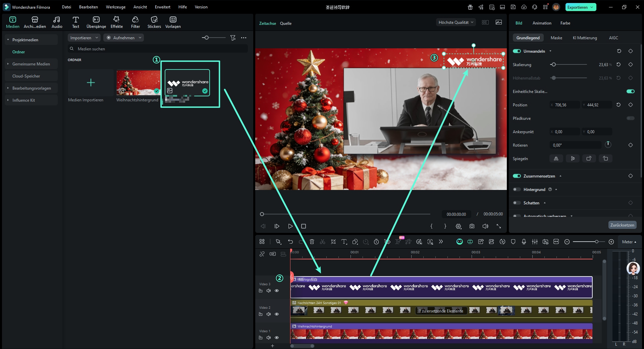This screenshot has height=349, width=644.
Task: Hide the Video 3 track
Action: point(277,291)
